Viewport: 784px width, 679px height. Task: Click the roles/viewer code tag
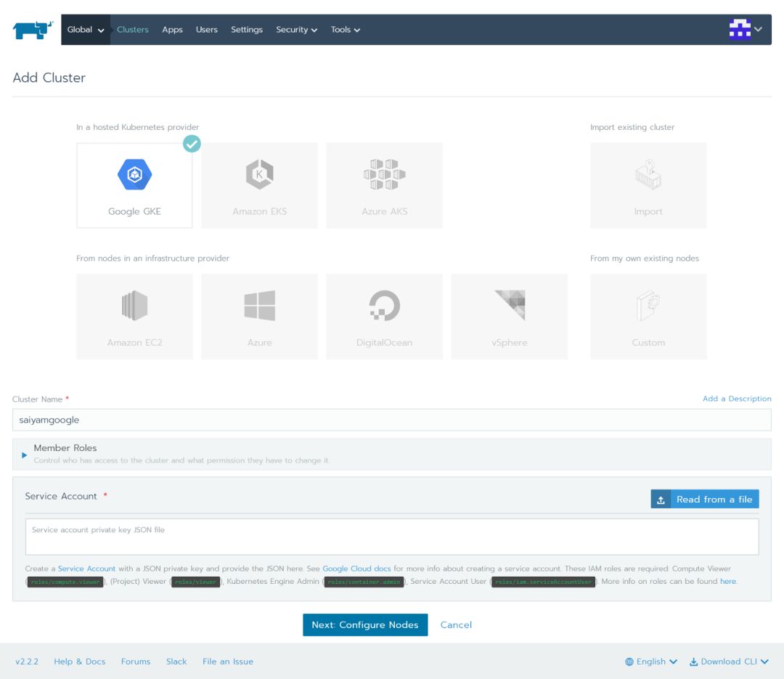tap(195, 582)
